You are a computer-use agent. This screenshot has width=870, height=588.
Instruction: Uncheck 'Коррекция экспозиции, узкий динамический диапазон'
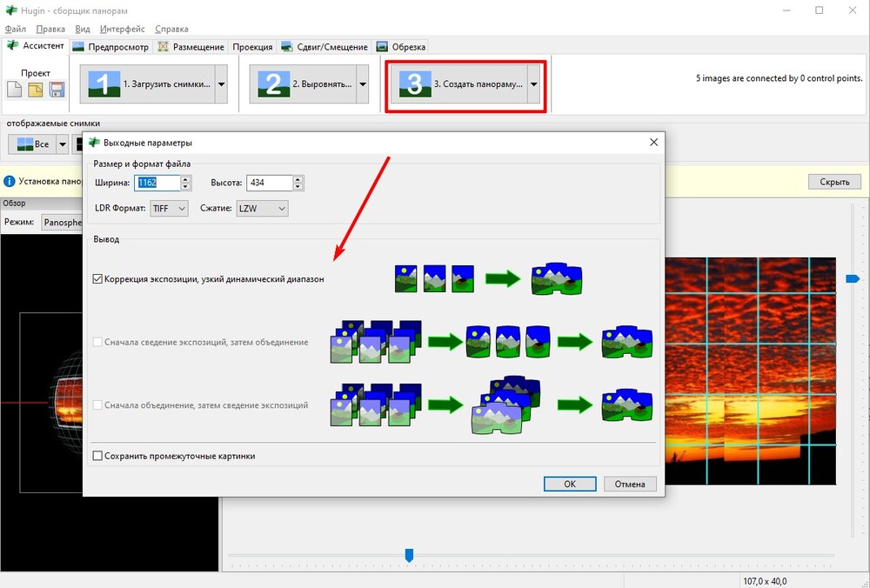pos(97,279)
